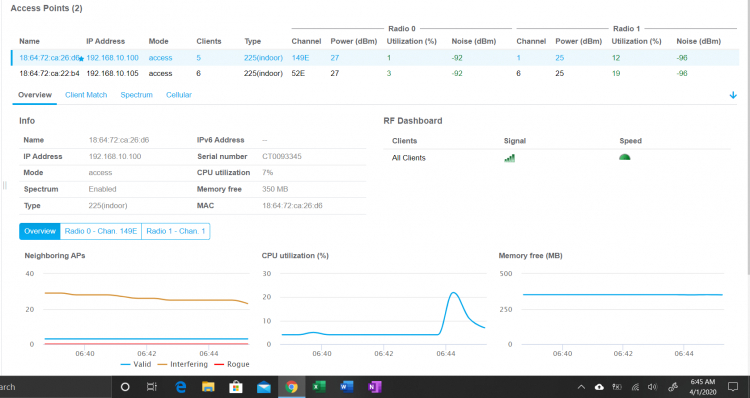Click the pen/link tray icon
Screen dimensions: 750x398
pos(673,387)
